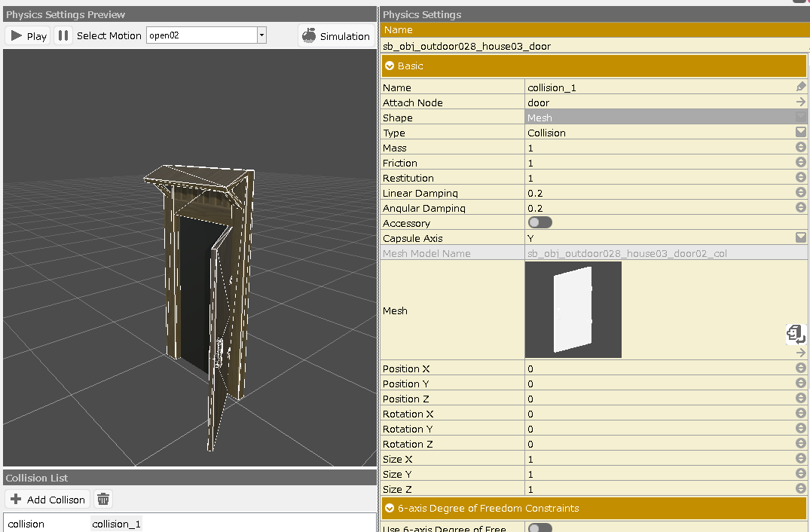Screen dimensions: 810x532
Task: Click the Mass value stepper icon
Action: (801, 148)
